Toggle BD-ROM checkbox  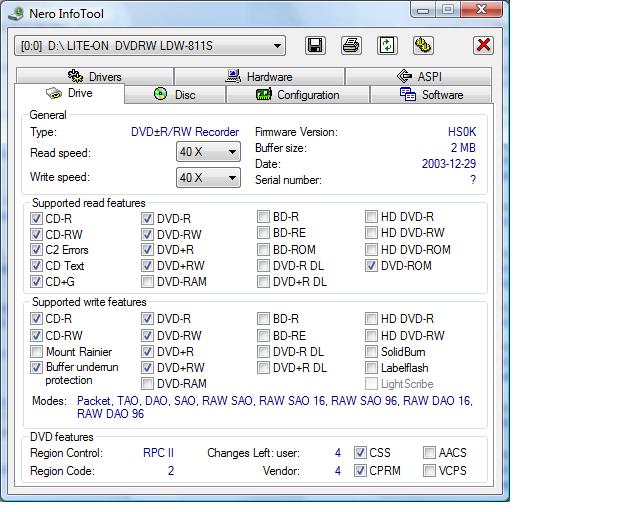(263, 249)
